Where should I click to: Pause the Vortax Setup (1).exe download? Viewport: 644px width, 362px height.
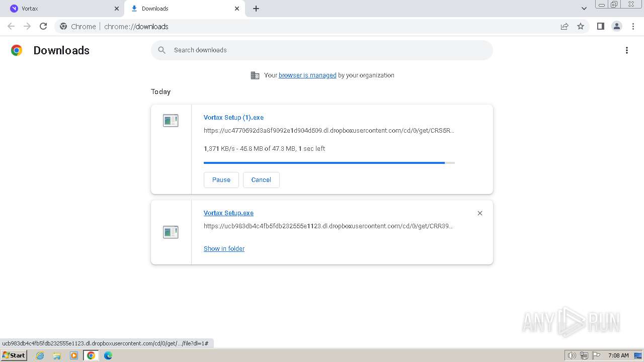(x=221, y=180)
